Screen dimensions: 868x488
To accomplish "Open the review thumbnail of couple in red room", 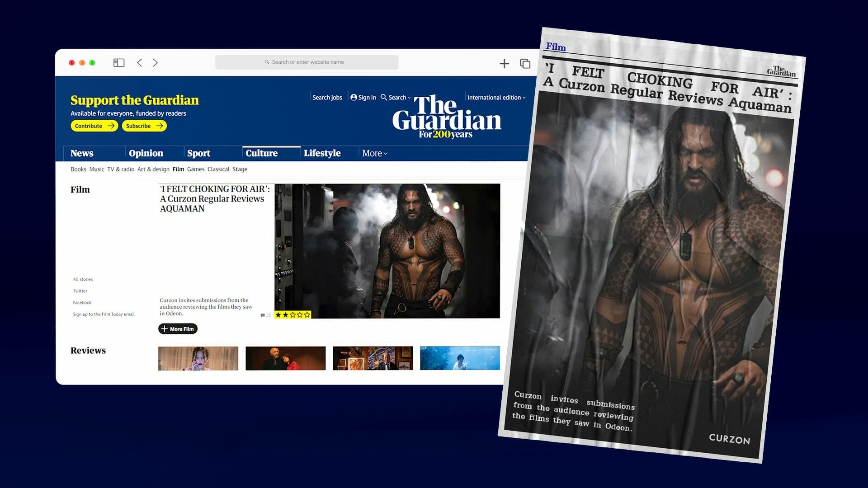I will point(285,358).
